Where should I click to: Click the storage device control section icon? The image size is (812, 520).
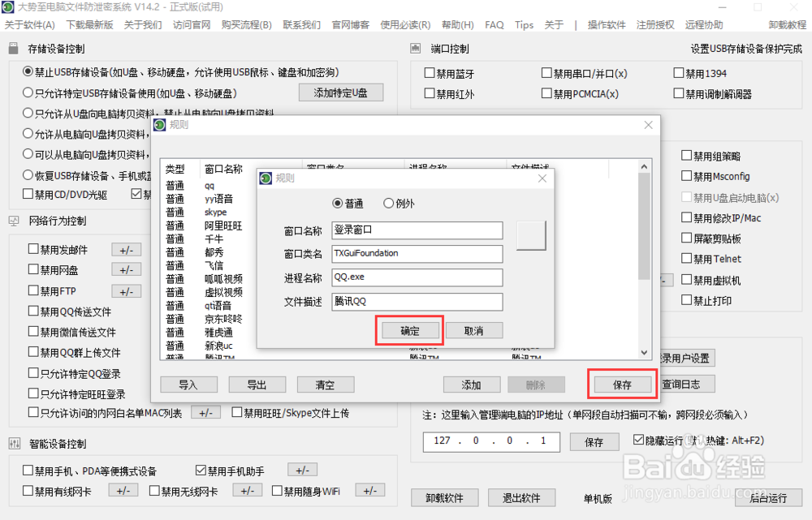point(14,48)
